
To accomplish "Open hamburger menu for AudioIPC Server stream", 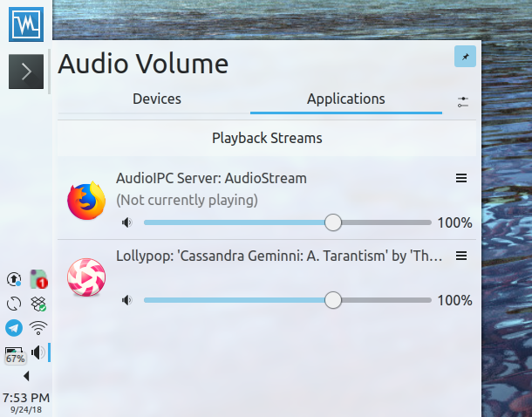I will point(461,178).
